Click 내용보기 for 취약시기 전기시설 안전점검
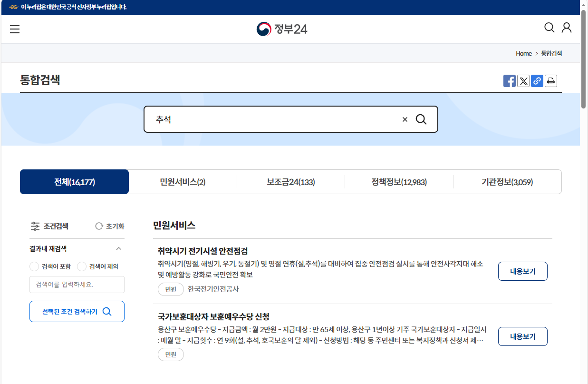 522,271
